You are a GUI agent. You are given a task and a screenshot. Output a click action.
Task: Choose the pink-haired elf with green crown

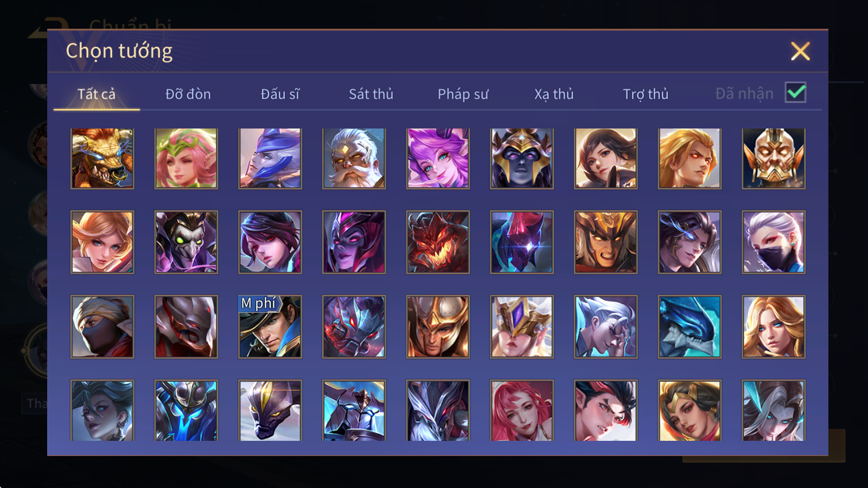click(186, 158)
